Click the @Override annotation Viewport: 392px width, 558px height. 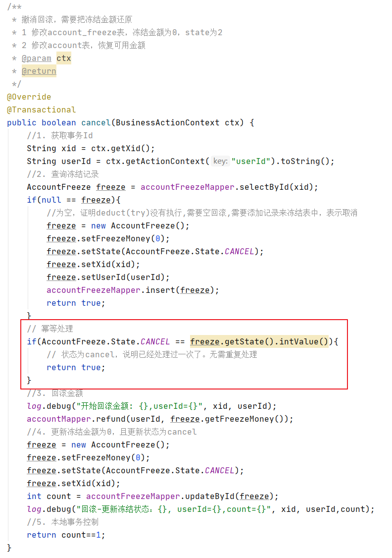(29, 97)
